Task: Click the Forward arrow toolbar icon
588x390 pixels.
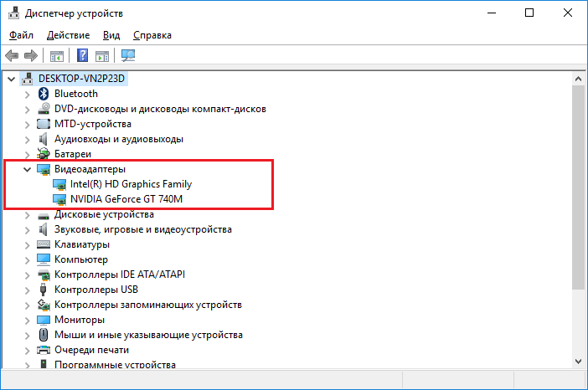Action: point(31,56)
